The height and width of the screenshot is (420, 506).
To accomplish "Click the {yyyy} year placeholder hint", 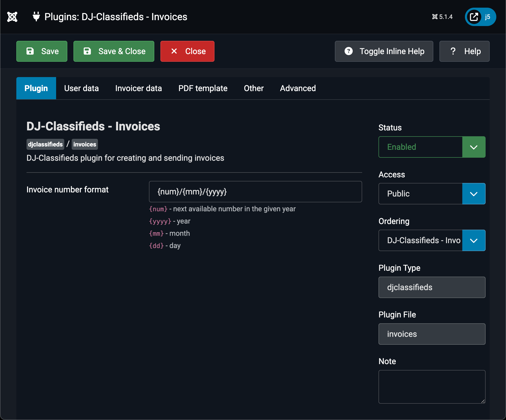I will [160, 221].
